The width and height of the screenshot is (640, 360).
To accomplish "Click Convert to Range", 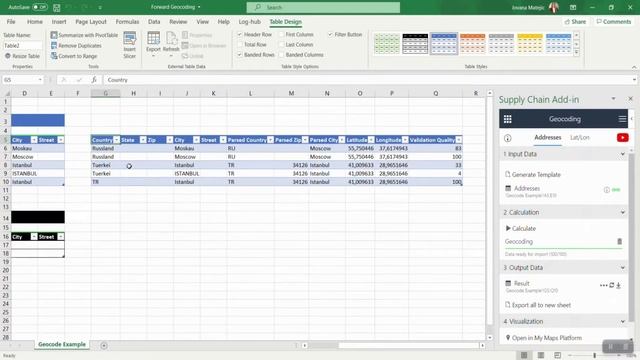I will [74, 56].
